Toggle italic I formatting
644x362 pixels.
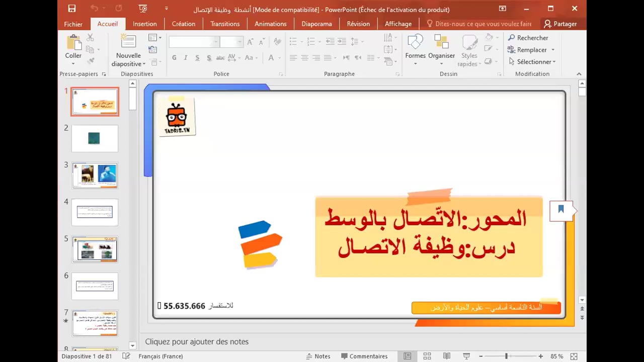coord(185,58)
